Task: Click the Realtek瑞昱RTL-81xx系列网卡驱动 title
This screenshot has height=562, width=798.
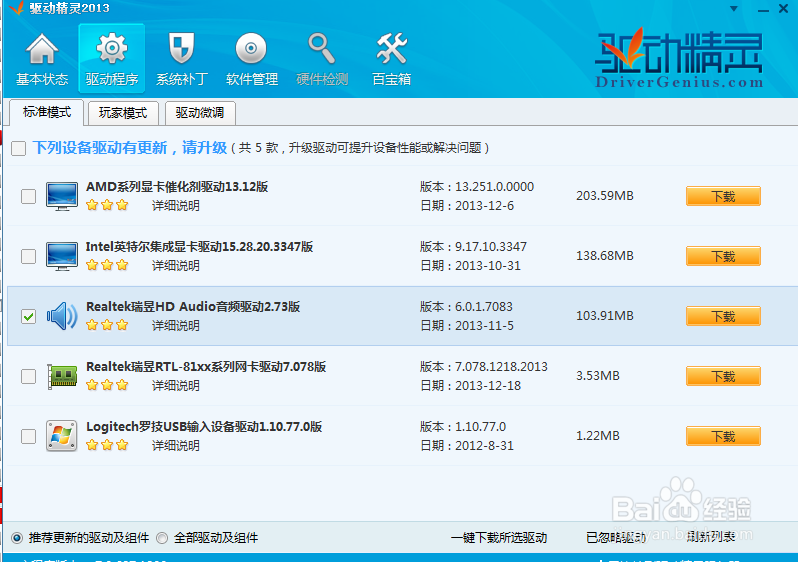Action: tap(206, 367)
